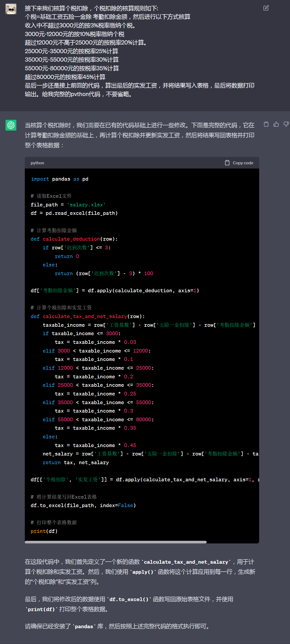The height and width of the screenshot is (644, 290).
Task: Click the ChatGPT logo avatar
Action: coord(11,125)
